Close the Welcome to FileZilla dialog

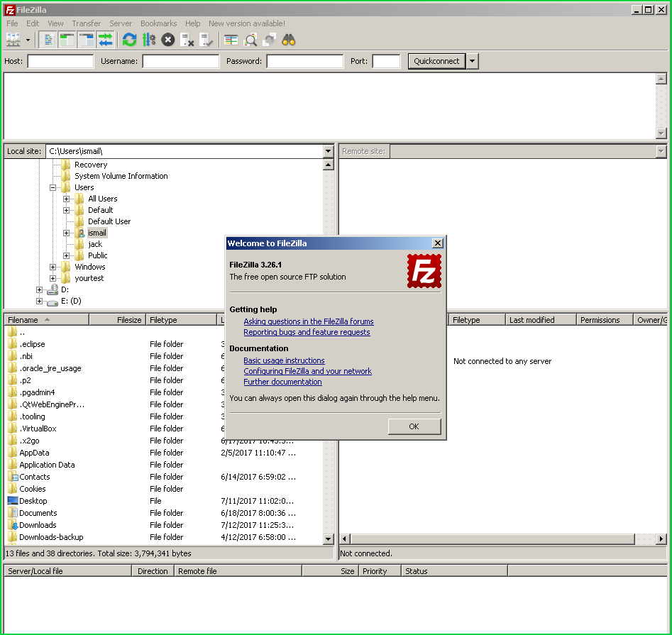point(438,243)
